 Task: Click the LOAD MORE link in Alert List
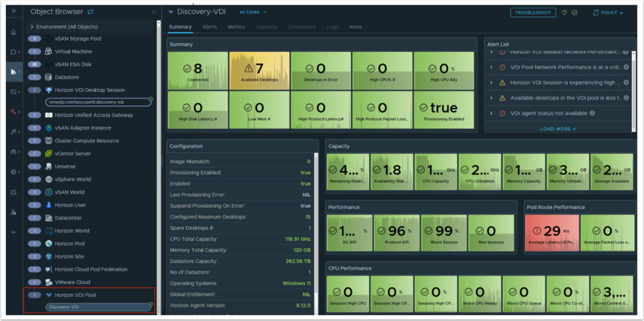(x=557, y=129)
